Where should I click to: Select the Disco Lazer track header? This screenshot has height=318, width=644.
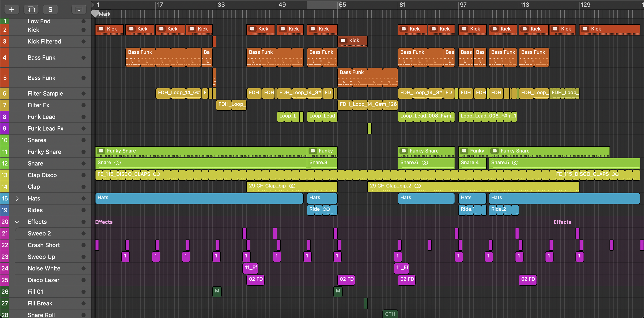point(43,280)
